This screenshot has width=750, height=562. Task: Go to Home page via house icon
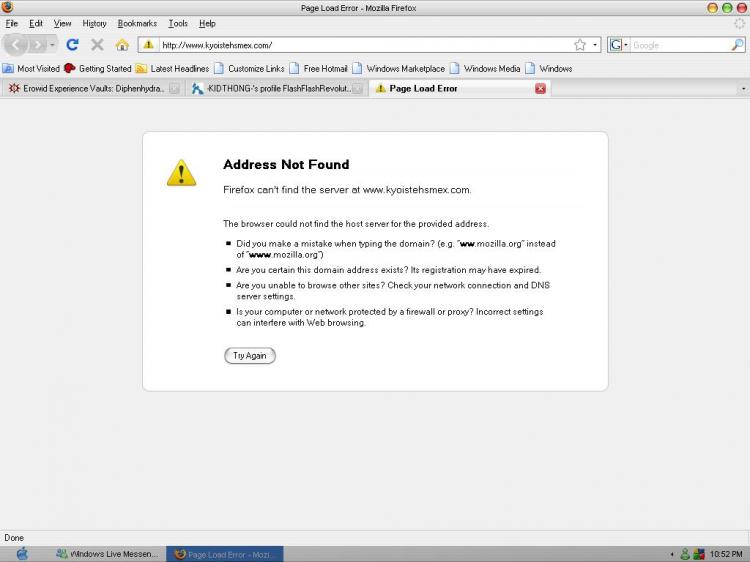[x=122, y=45]
